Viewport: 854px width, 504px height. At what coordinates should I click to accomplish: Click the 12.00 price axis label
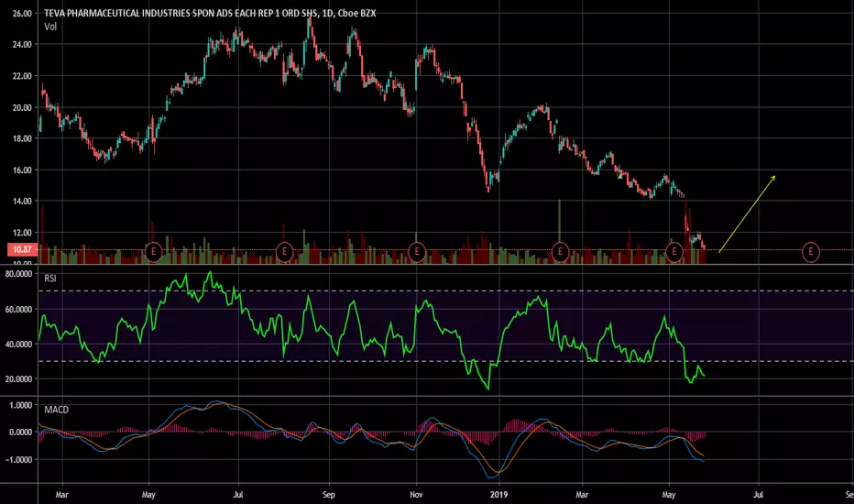click(x=22, y=233)
